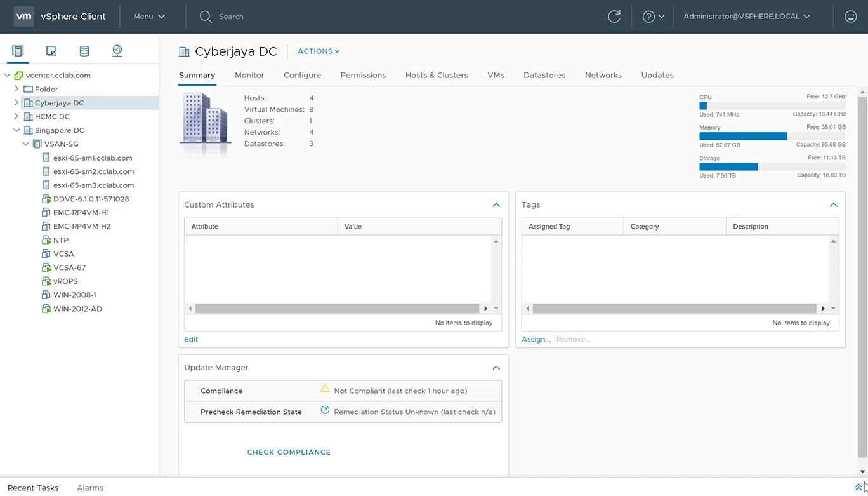Click the HCMC DC datacenter icon

coord(28,116)
